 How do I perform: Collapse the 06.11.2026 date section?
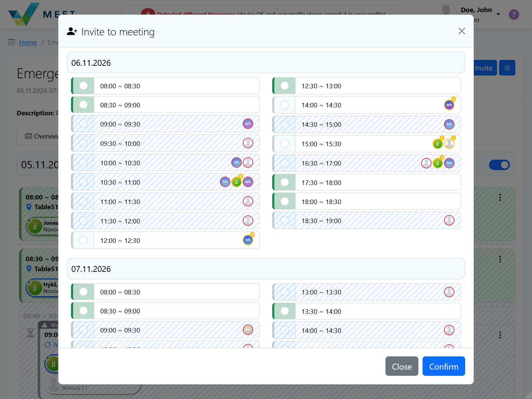(x=266, y=63)
